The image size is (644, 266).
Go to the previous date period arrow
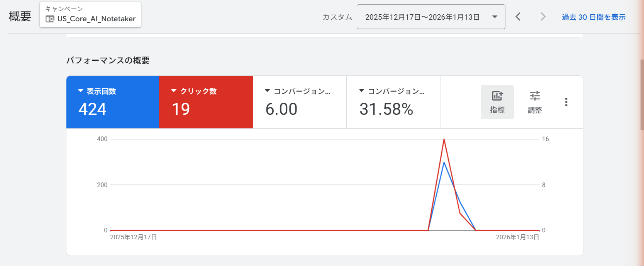[518, 17]
